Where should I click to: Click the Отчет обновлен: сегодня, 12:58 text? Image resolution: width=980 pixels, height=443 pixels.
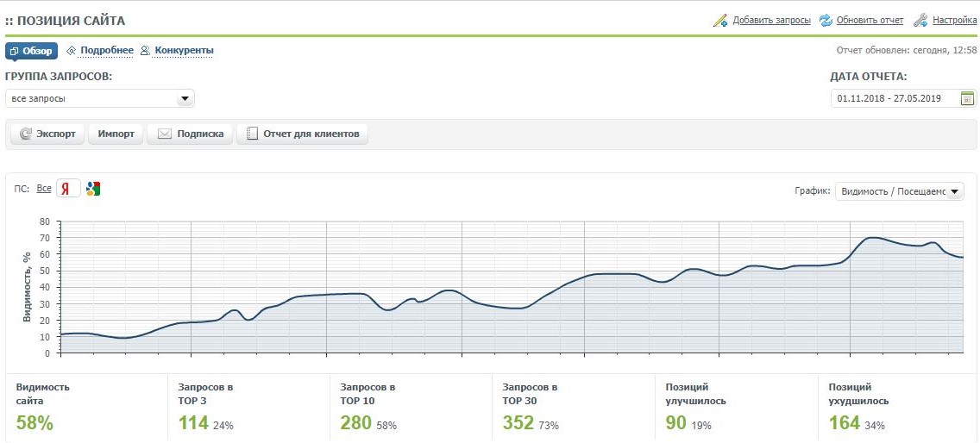(907, 51)
